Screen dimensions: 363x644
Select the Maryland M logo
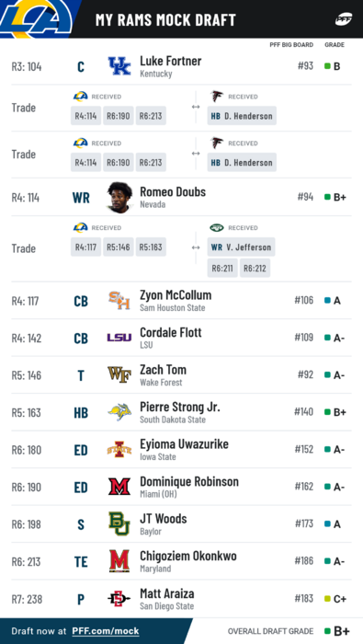[119, 561]
